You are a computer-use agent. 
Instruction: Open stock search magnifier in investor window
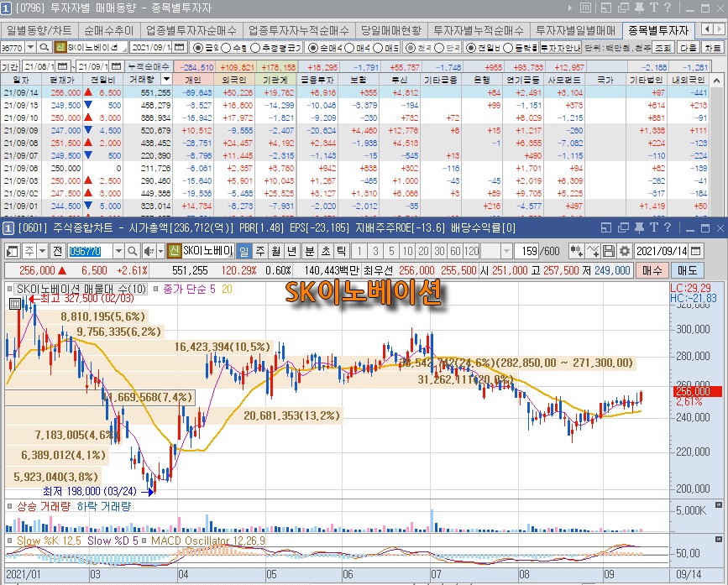point(45,47)
